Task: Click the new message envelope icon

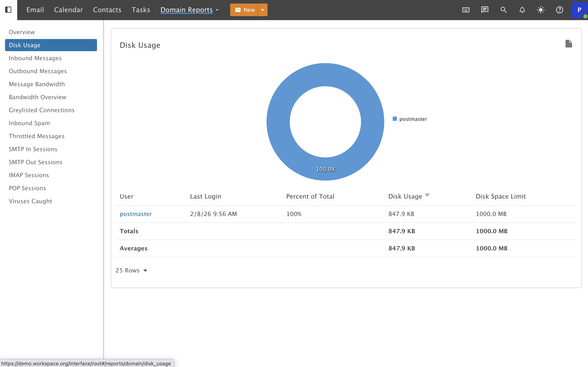Action: (238, 10)
